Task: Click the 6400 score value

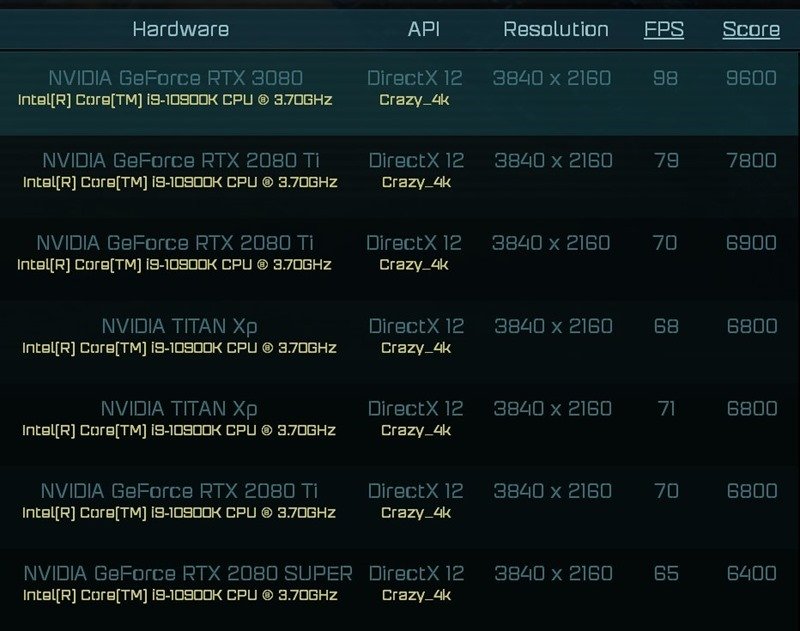Action: point(752,574)
